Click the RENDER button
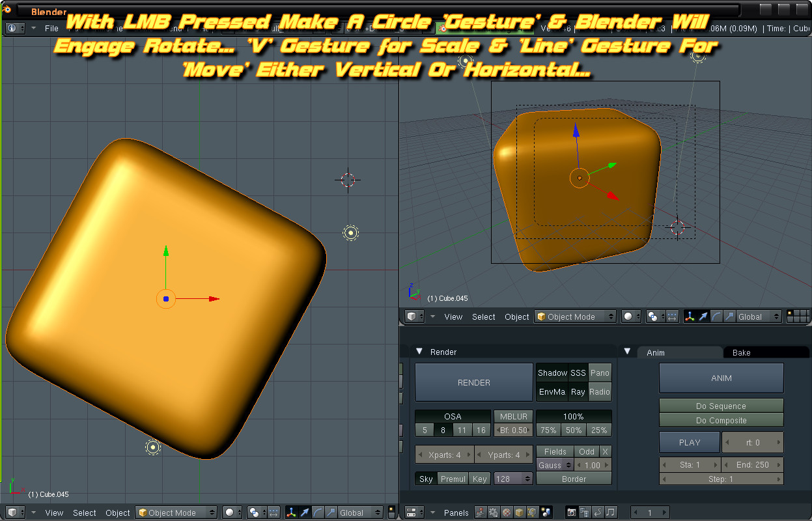Image resolution: width=812 pixels, height=521 pixels. pos(474,382)
